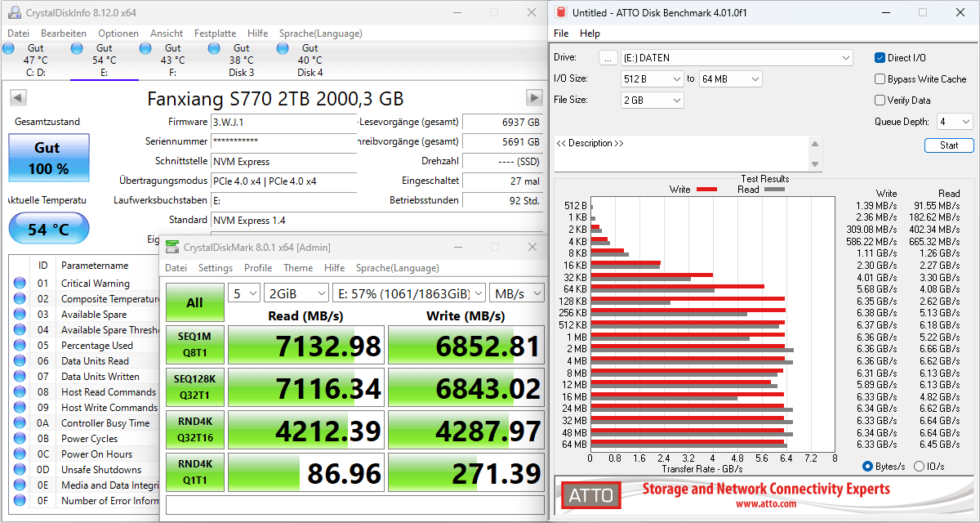The height and width of the screenshot is (523, 980).
Task: Select E: drive status orb at 54 °C
Action: click(x=78, y=49)
